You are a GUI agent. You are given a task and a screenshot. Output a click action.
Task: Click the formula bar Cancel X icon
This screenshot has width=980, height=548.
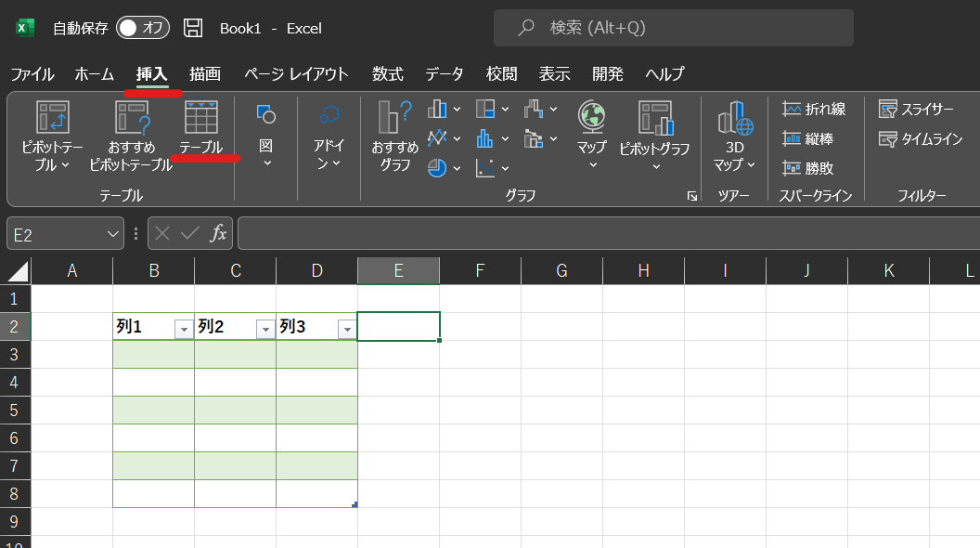[x=162, y=234]
